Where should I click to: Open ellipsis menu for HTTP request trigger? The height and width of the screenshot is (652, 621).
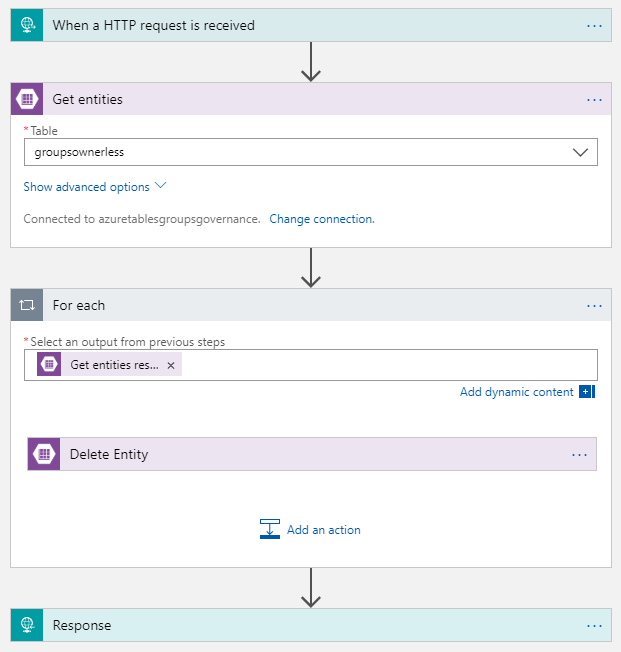[x=594, y=25]
